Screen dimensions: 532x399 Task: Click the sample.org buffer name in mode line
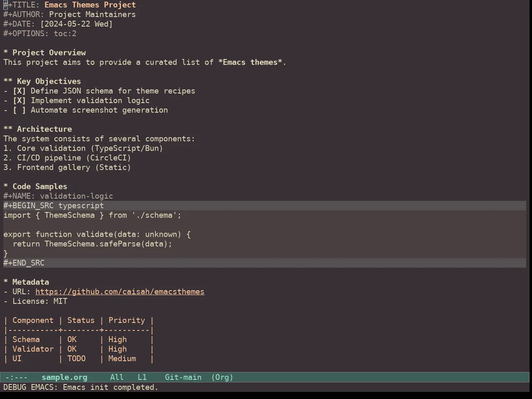pos(64,377)
